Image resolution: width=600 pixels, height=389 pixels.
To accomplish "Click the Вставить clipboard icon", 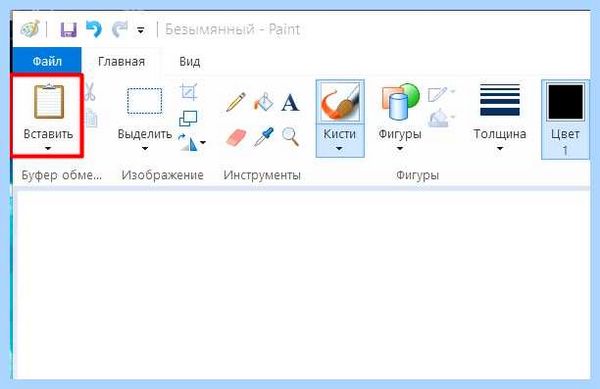I will pyautogui.click(x=49, y=101).
